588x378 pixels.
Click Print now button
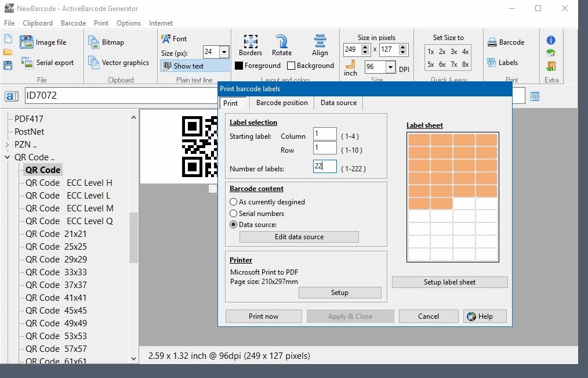264,316
